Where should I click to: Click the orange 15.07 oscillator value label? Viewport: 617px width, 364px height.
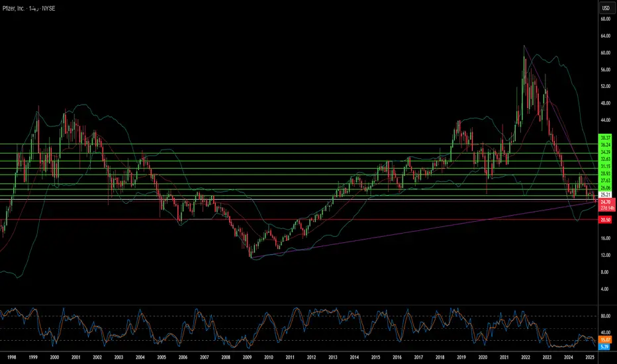[604, 340]
